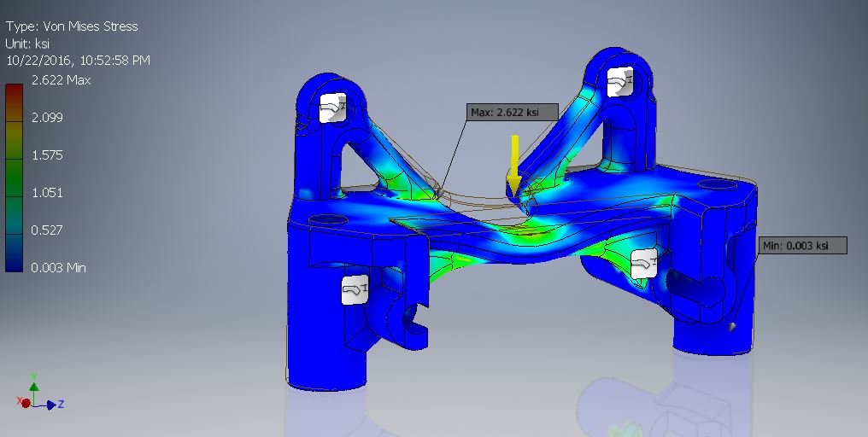Select the constraint glyph on the right top lug
The height and width of the screenshot is (437, 868).
pyautogui.click(x=619, y=81)
